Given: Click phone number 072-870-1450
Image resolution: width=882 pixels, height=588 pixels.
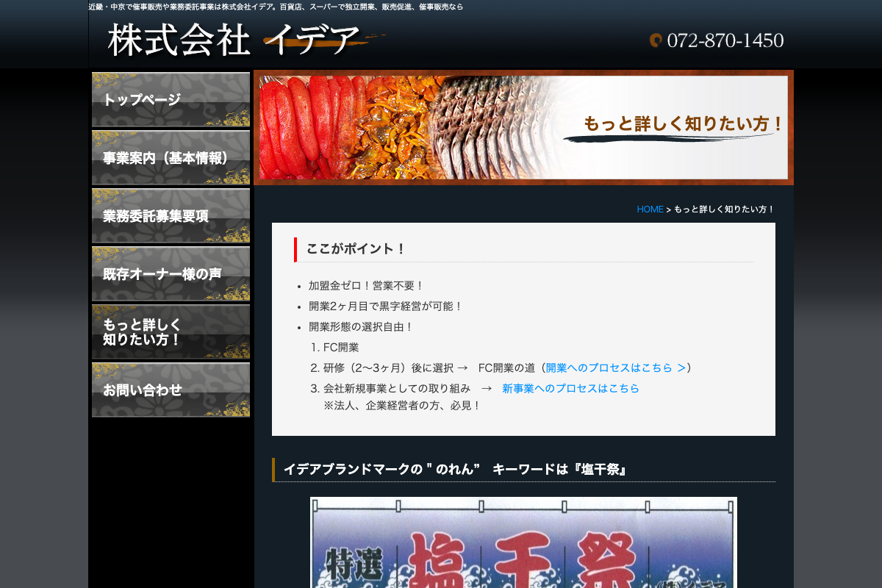Looking at the screenshot, I should [x=725, y=40].
